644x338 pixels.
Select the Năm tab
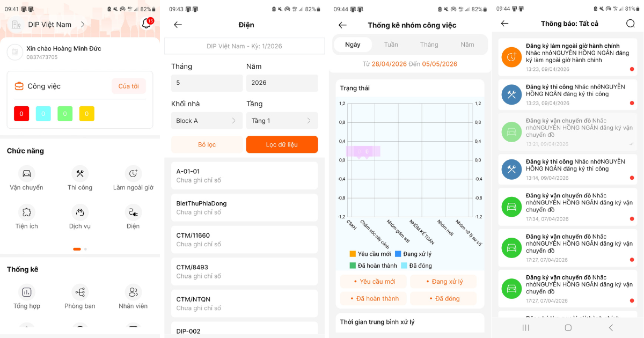click(467, 45)
